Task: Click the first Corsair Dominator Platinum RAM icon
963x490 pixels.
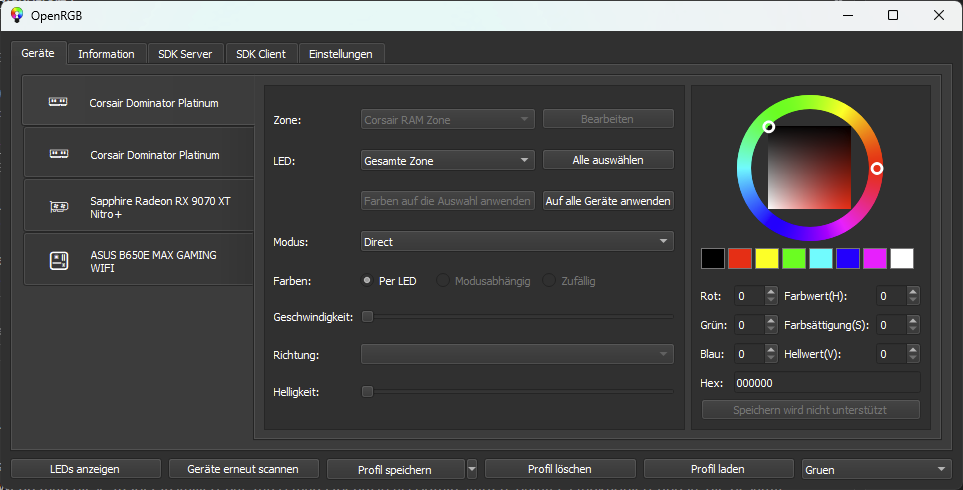Action: click(x=58, y=102)
